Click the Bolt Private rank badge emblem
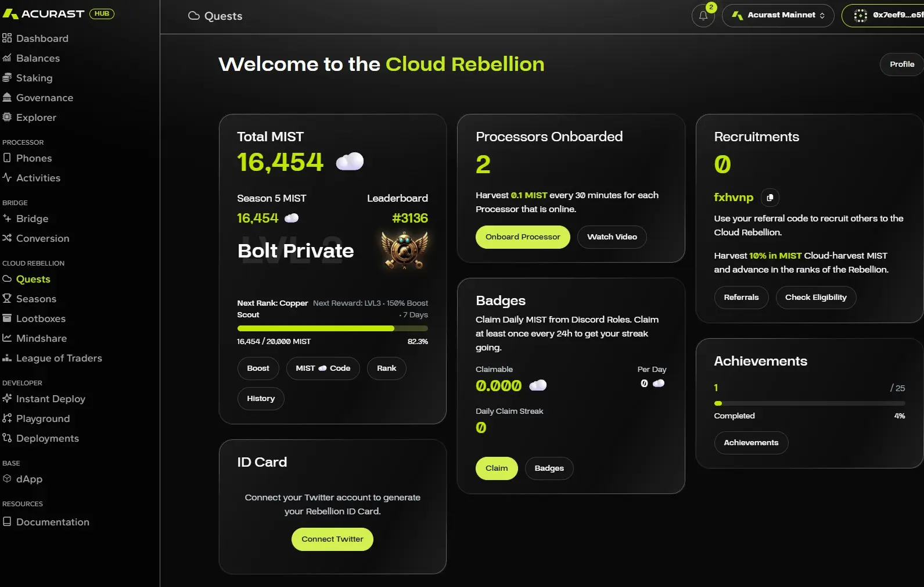 (404, 250)
